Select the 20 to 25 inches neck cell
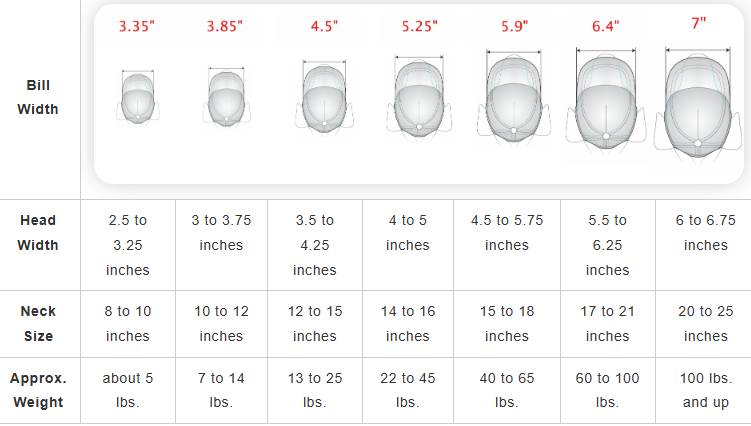The image size is (751, 426). 705,323
